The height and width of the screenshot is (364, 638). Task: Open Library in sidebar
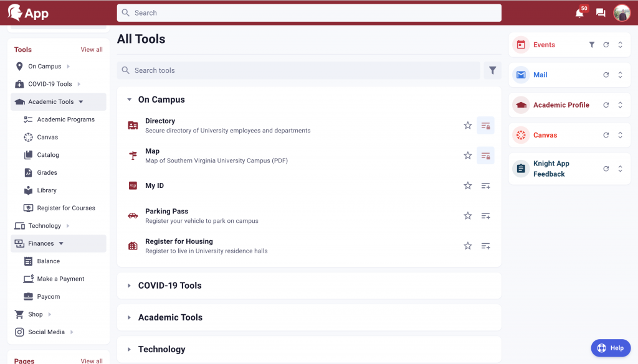[40, 190]
